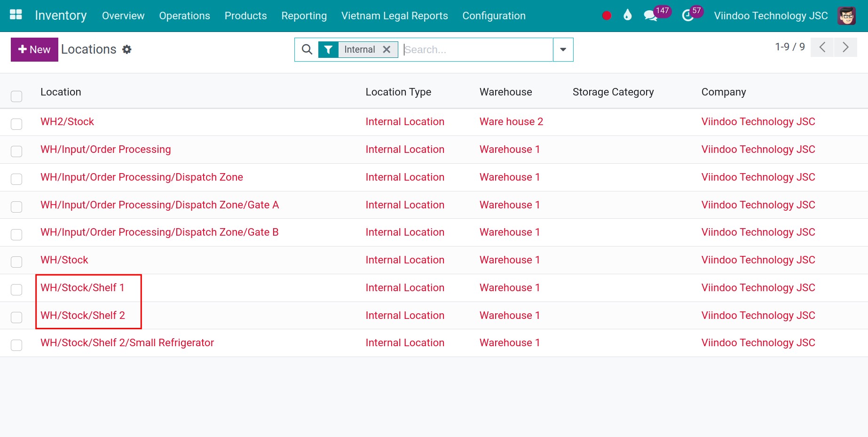Go to next page arrow
Viewport: 868px width, 437px height.
pyautogui.click(x=845, y=47)
